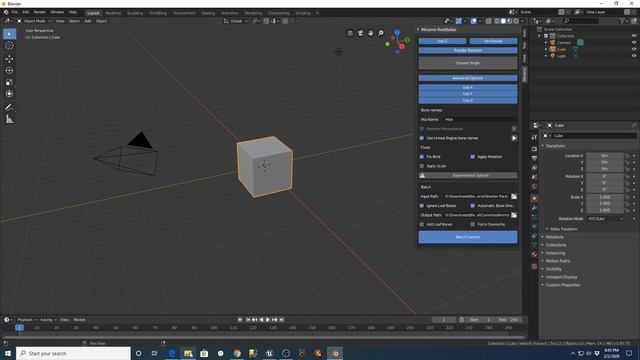Open the Object Mode dropdown

pos(34,21)
